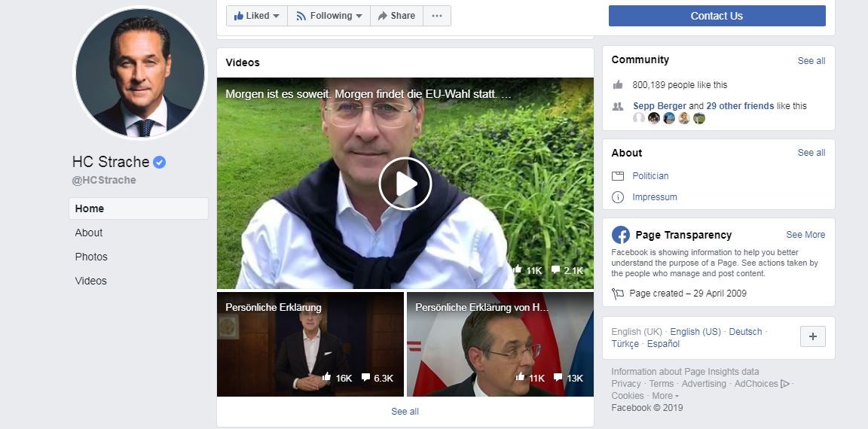Viewport: 868px width, 429px height.
Task: Click the Contact Us button
Action: [717, 16]
